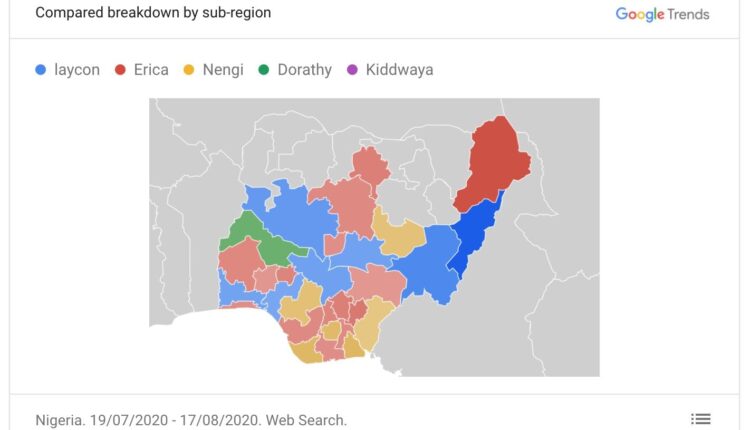Viewport: 750px width, 430px height.
Task: Select the green Dorathy legend dot
Action: point(264,70)
